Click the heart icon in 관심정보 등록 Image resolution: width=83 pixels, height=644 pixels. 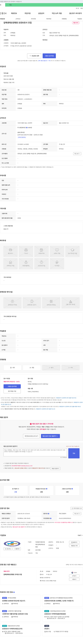point(30,56)
